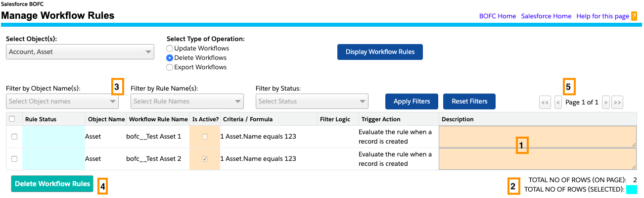644x198 pixels.
Task: Open the Salesforce Home link
Action: click(x=546, y=16)
